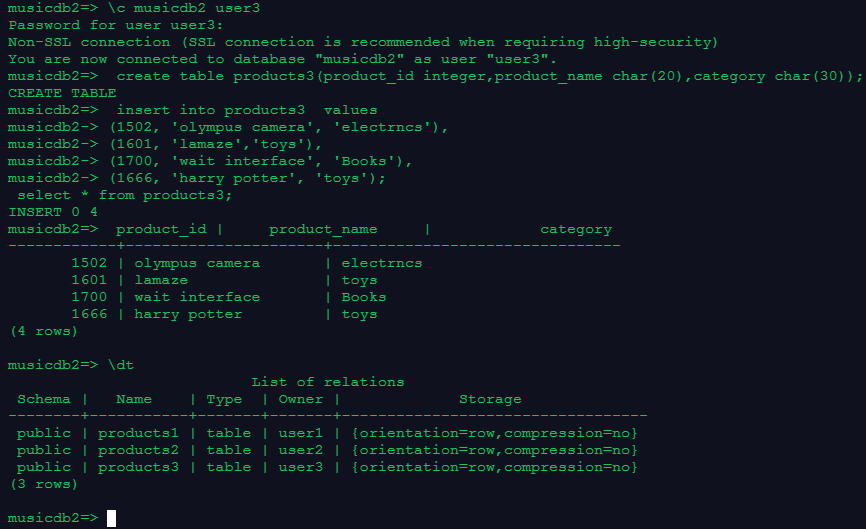Click the product_id column header

(161, 229)
